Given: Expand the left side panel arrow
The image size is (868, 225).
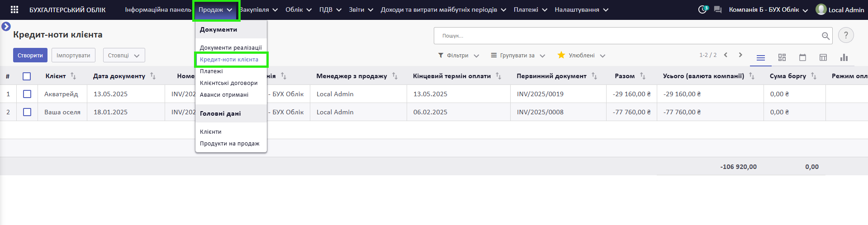Looking at the screenshot, I should [6, 27].
